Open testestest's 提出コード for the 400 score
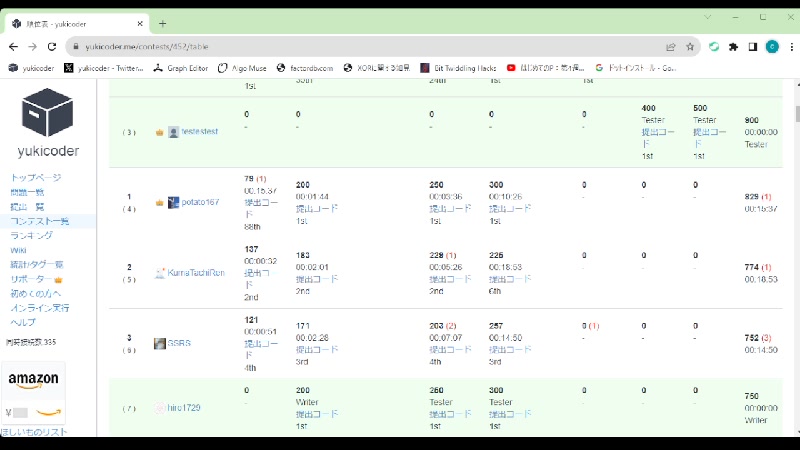This screenshot has width=800, height=450. pyautogui.click(x=658, y=138)
